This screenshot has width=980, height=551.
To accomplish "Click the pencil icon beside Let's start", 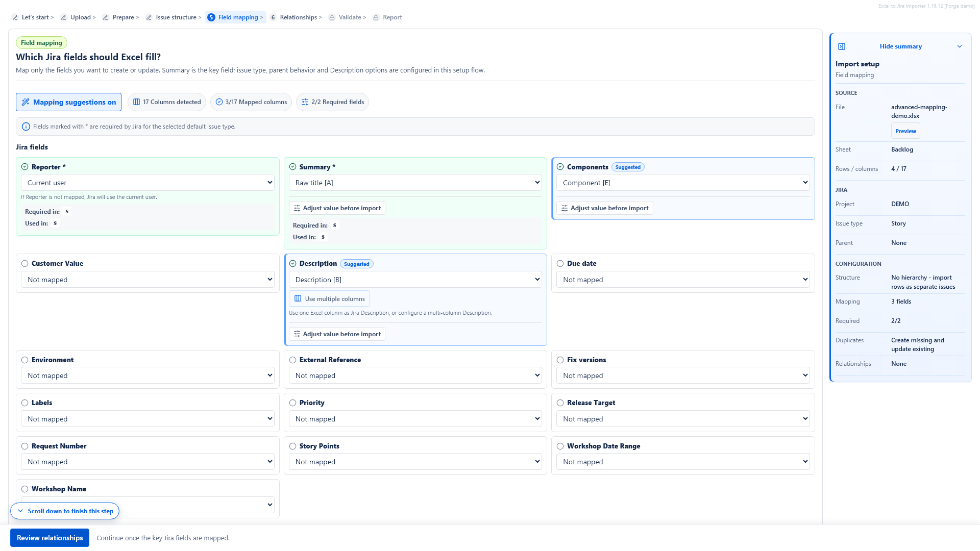I will tap(15, 17).
